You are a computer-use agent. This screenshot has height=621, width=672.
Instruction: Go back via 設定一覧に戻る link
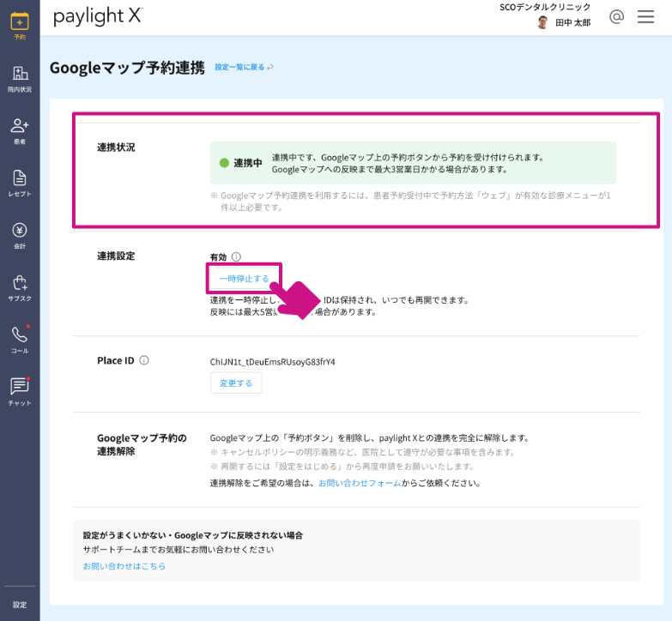pos(244,67)
